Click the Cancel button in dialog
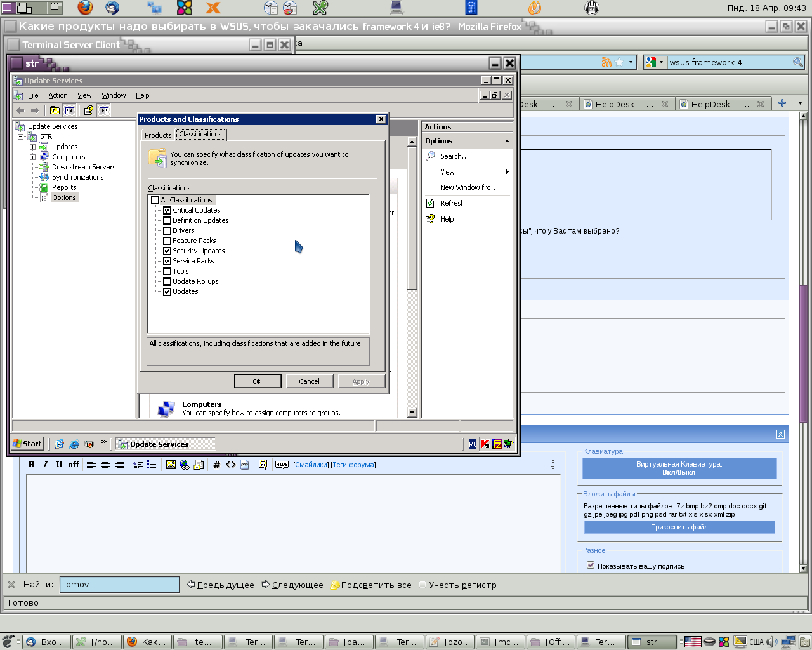The height and width of the screenshot is (650, 812). click(309, 381)
